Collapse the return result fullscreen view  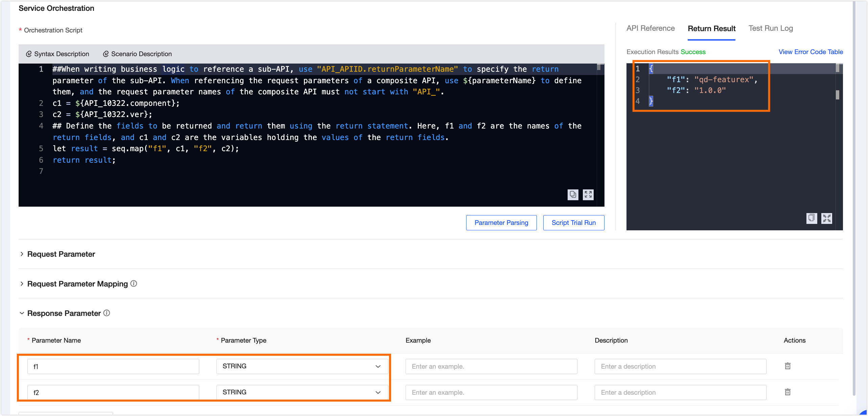(826, 218)
